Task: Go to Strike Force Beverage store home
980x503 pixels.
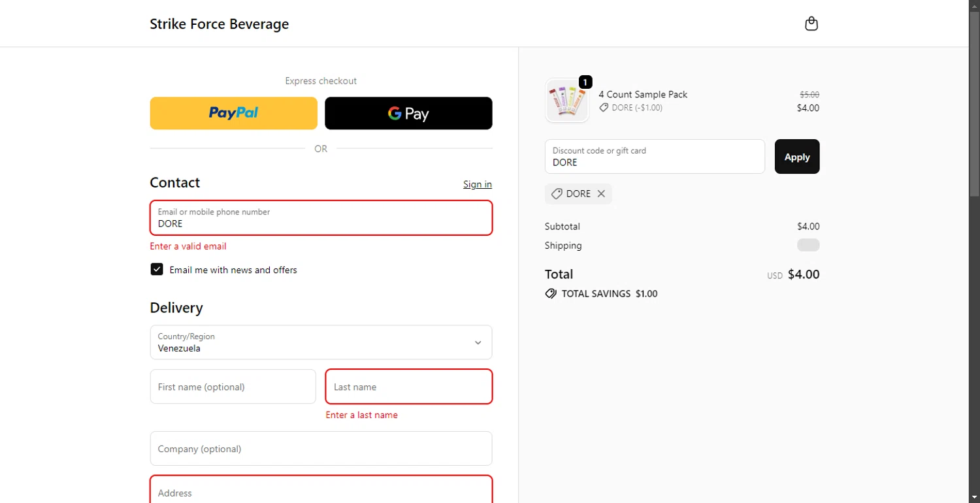Action: (219, 24)
